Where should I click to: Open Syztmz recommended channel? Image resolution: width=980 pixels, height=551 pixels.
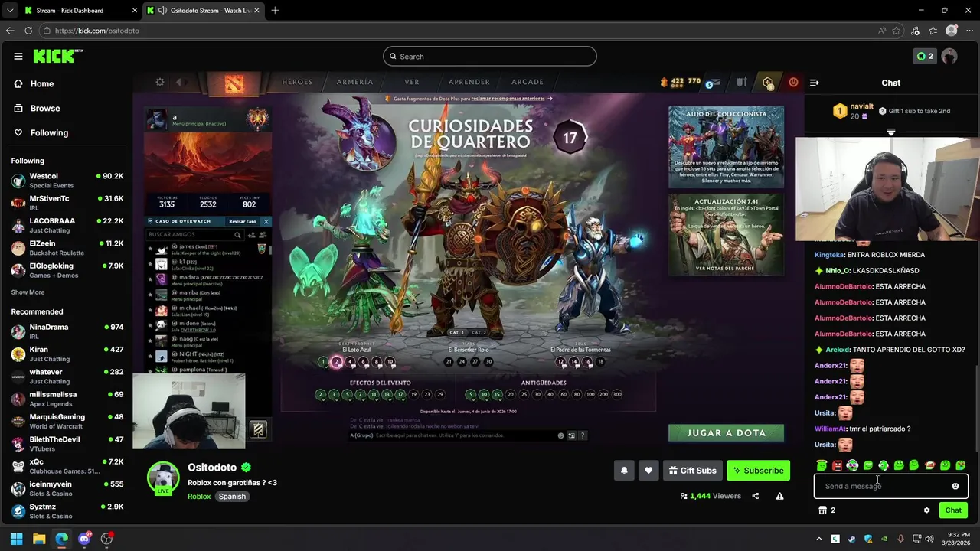(67, 510)
